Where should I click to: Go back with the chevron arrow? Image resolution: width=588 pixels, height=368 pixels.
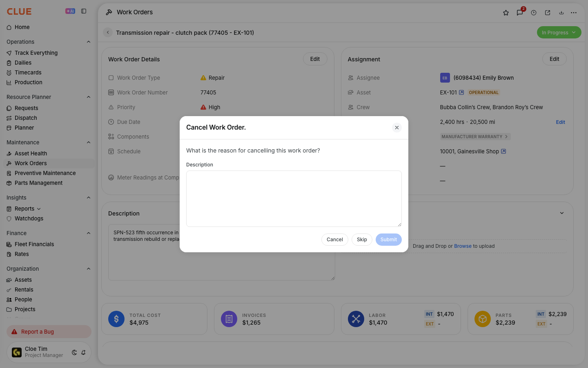[x=108, y=32]
